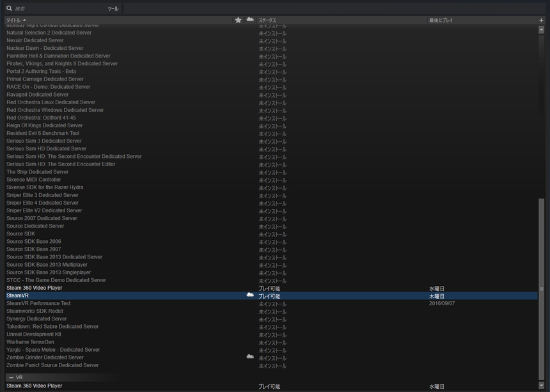Select Serious Sam HD Dedicated Server
The height and width of the screenshot is (392, 550).
point(46,148)
